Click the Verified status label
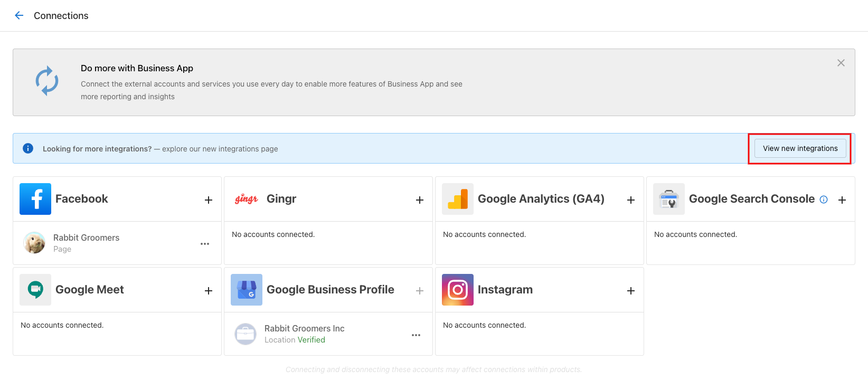This screenshot has width=868, height=380. pos(312,340)
